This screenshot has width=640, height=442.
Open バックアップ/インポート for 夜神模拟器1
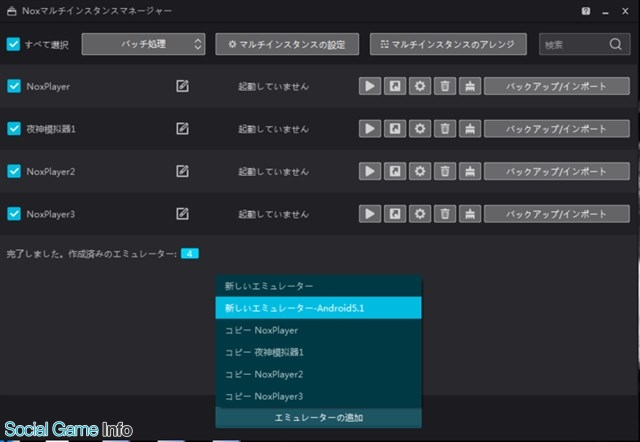coord(557,129)
